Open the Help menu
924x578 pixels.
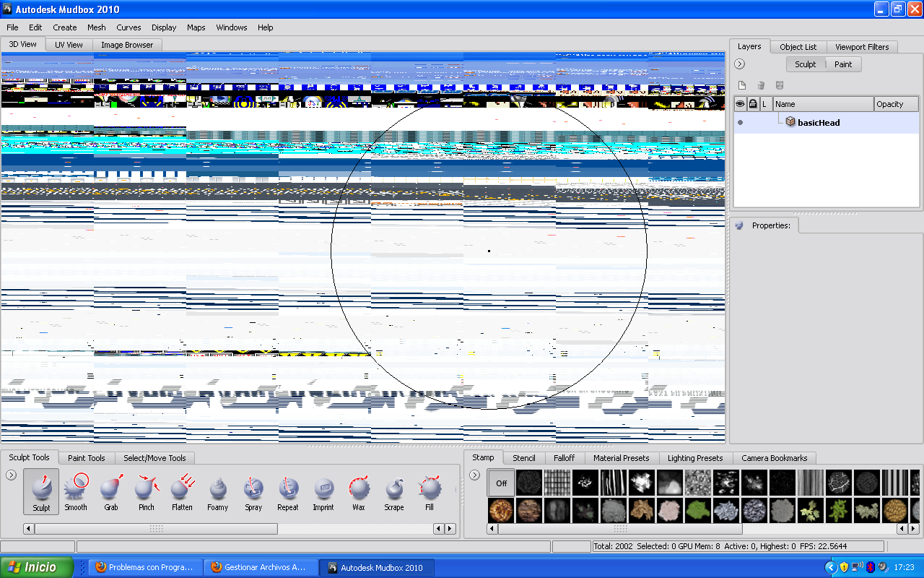(266, 27)
